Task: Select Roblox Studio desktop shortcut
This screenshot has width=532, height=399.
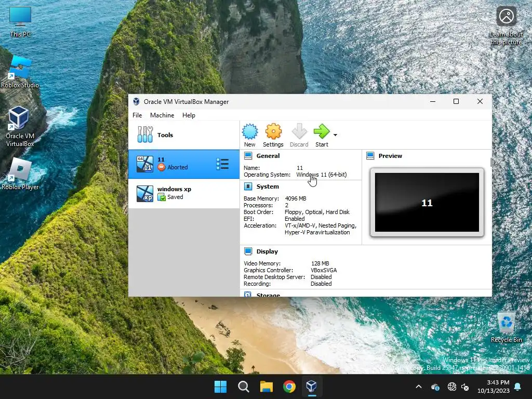Action: pos(20,72)
